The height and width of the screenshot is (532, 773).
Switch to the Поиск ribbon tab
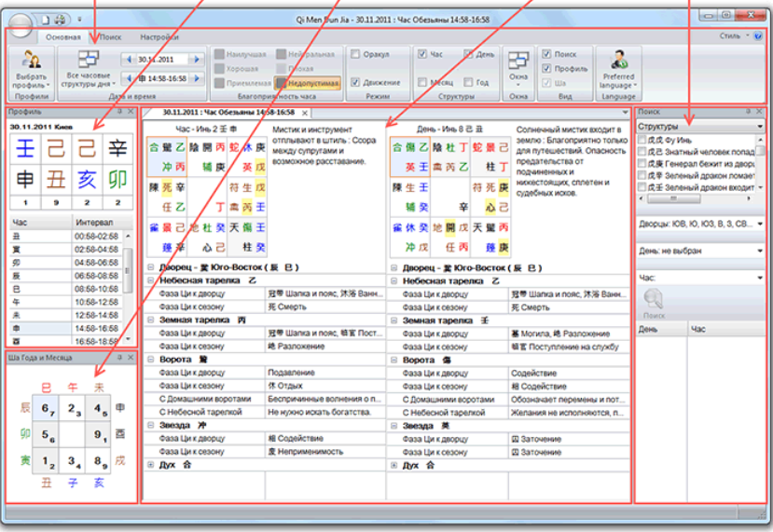click(x=110, y=37)
